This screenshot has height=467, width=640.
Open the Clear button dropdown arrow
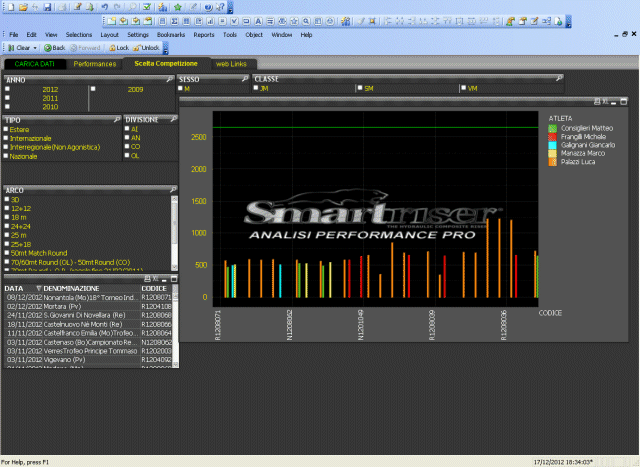coord(35,48)
